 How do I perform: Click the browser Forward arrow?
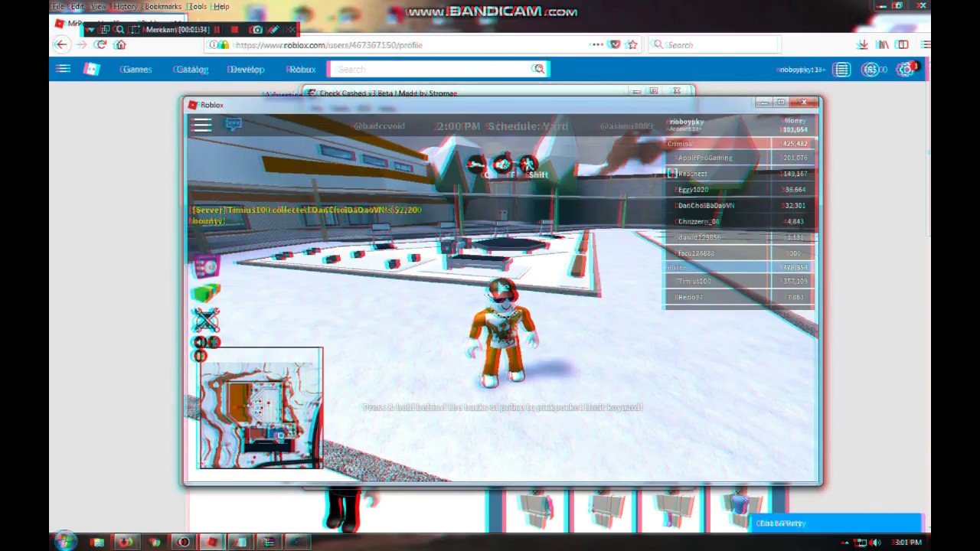pos(81,44)
